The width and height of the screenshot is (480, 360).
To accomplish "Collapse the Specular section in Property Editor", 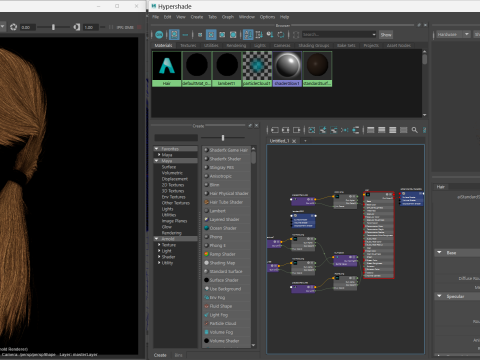I will pyautogui.click(x=439, y=296).
